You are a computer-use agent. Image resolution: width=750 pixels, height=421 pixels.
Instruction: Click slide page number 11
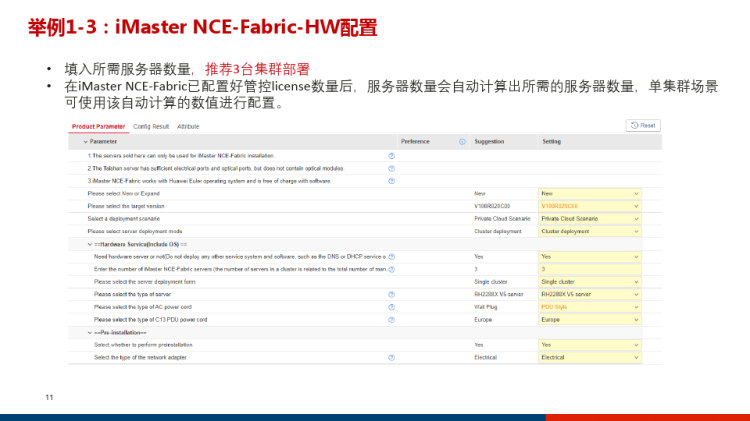(49, 397)
